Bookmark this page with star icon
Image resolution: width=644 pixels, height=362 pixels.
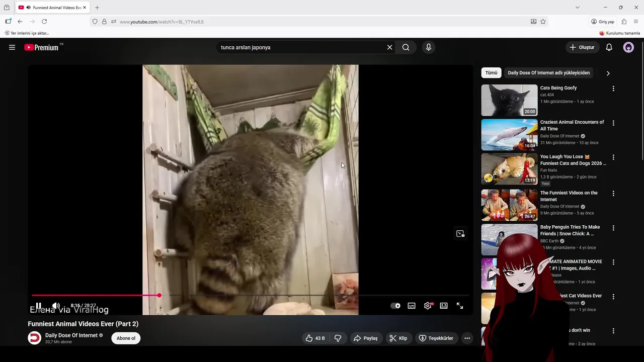[543, 22]
